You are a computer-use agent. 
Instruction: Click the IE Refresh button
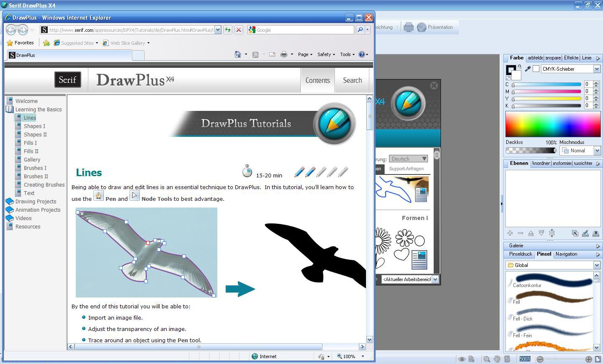click(x=227, y=30)
